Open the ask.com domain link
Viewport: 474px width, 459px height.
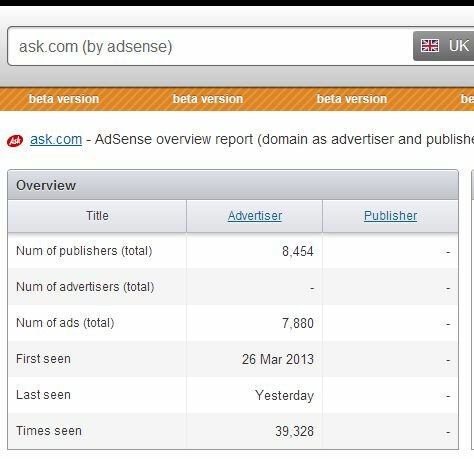click(56, 139)
